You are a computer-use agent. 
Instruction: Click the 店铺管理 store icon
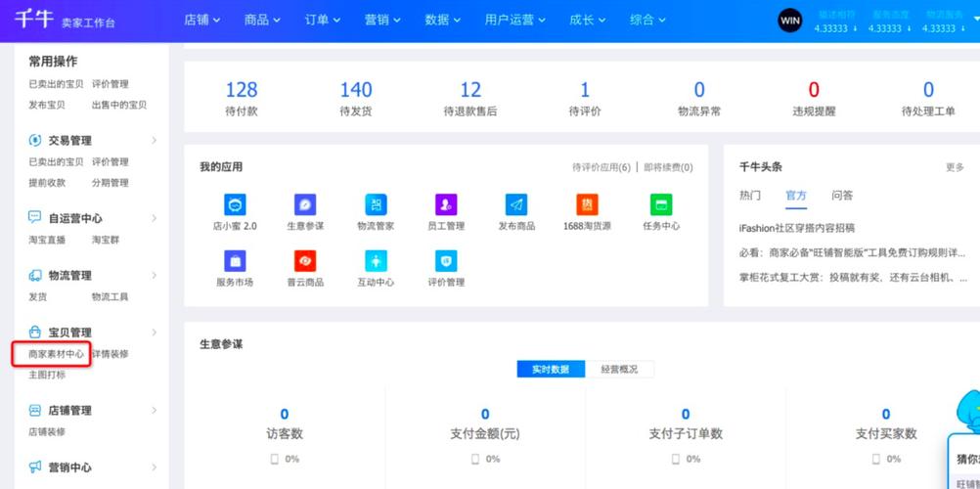35,410
